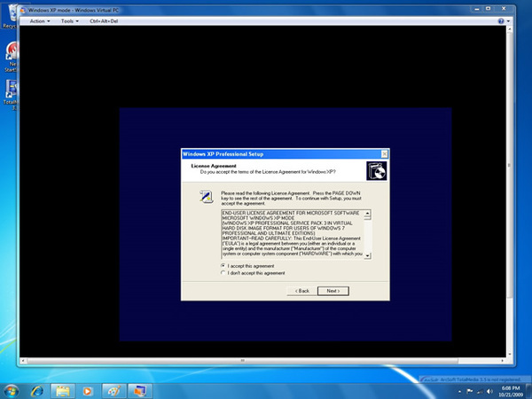
Task: Click the Virtual PC horizontal scrollbar thumb
Action: coord(242,360)
